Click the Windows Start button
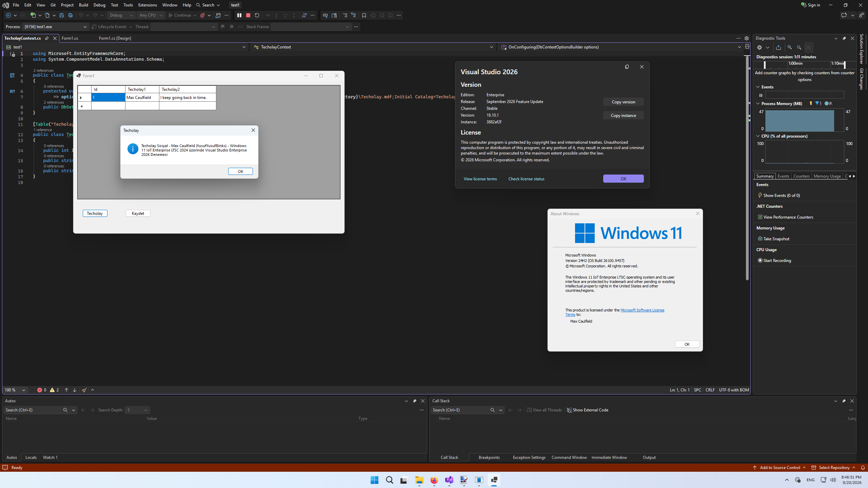 point(375,480)
